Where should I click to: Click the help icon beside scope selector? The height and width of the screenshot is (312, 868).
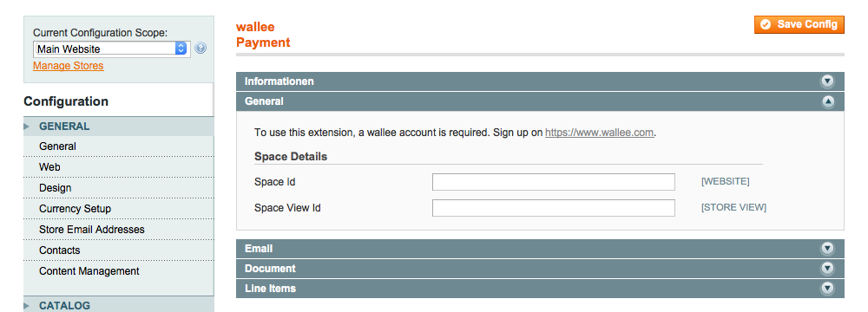pos(201,49)
